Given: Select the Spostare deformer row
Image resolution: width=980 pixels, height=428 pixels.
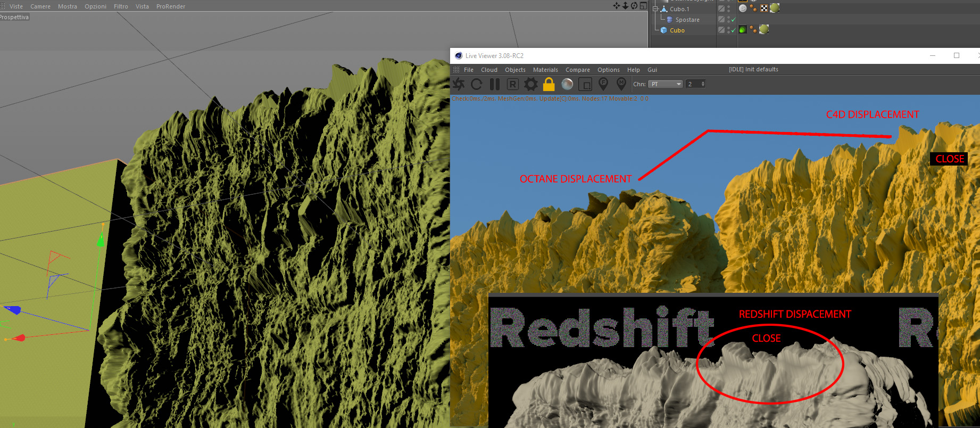Looking at the screenshot, I should coord(687,20).
